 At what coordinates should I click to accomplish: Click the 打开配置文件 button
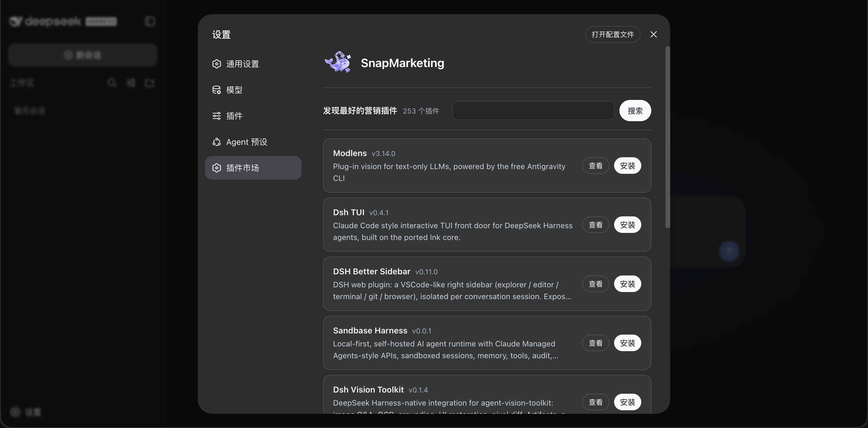click(x=613, y=34)
